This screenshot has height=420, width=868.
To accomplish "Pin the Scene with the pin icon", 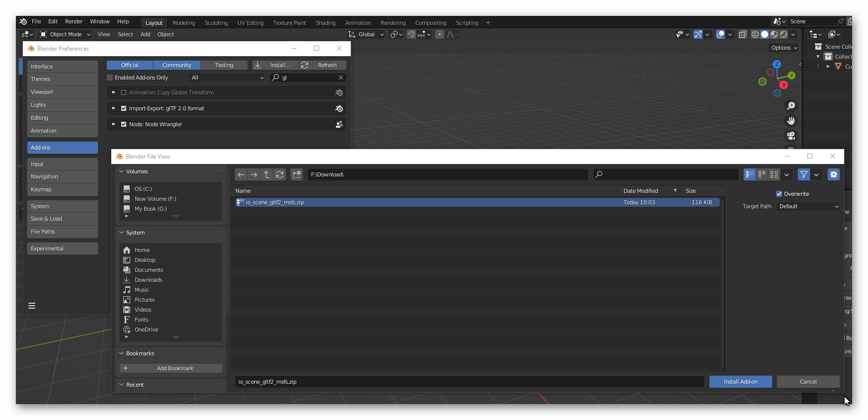I will click(x=841, y=21).
